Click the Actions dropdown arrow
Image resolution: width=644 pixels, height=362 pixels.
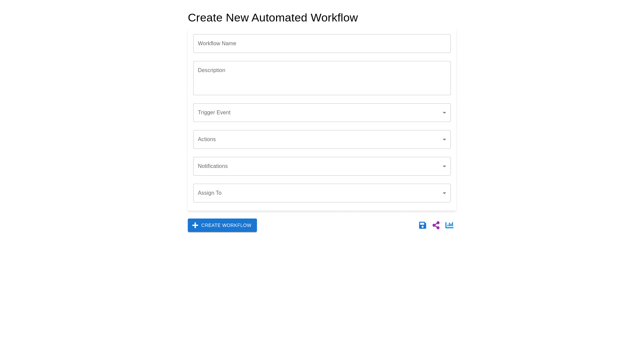click(444, 139)
